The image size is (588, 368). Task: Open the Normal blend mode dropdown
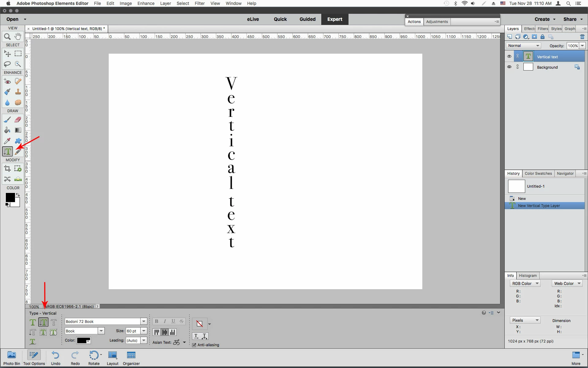523,46
